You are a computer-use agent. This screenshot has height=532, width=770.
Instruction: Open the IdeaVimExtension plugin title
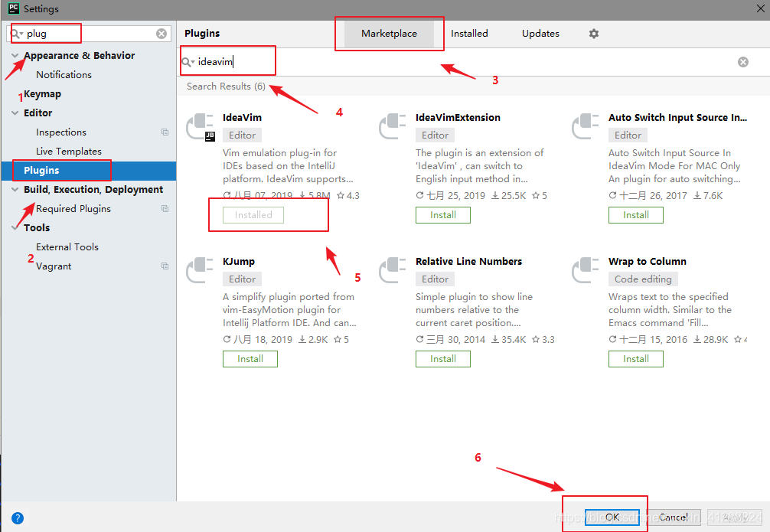[458, 117]
